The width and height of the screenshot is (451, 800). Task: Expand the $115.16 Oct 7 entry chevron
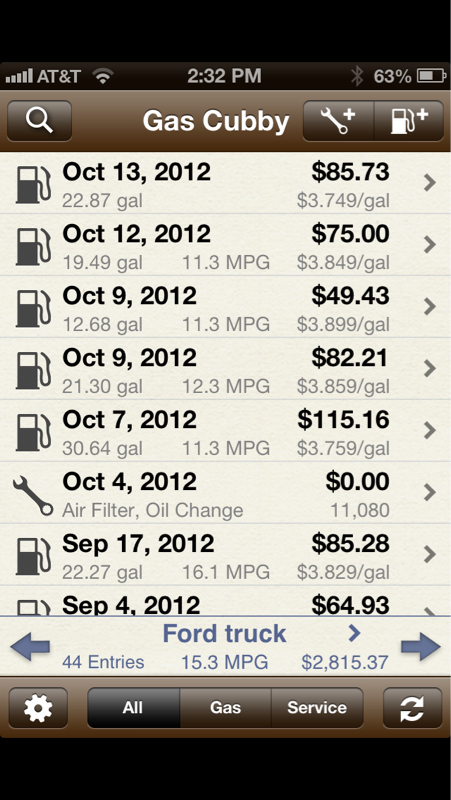[x=430, y=431]
